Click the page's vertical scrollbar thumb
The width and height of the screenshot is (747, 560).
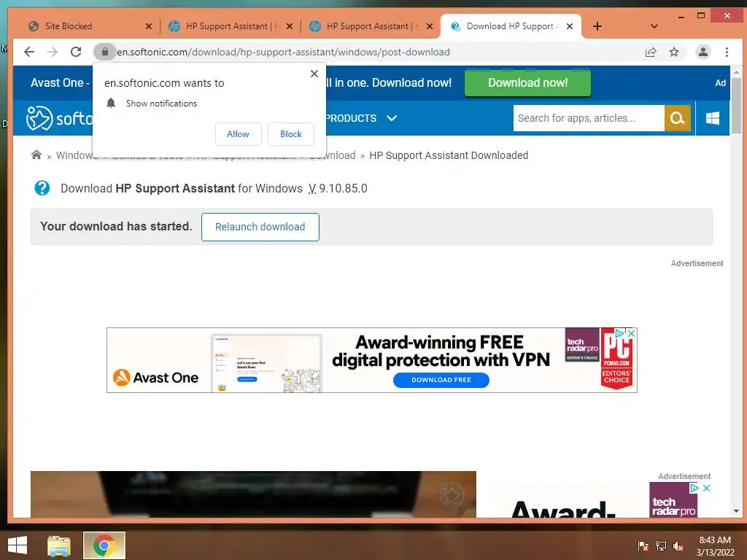click(736, 106)
